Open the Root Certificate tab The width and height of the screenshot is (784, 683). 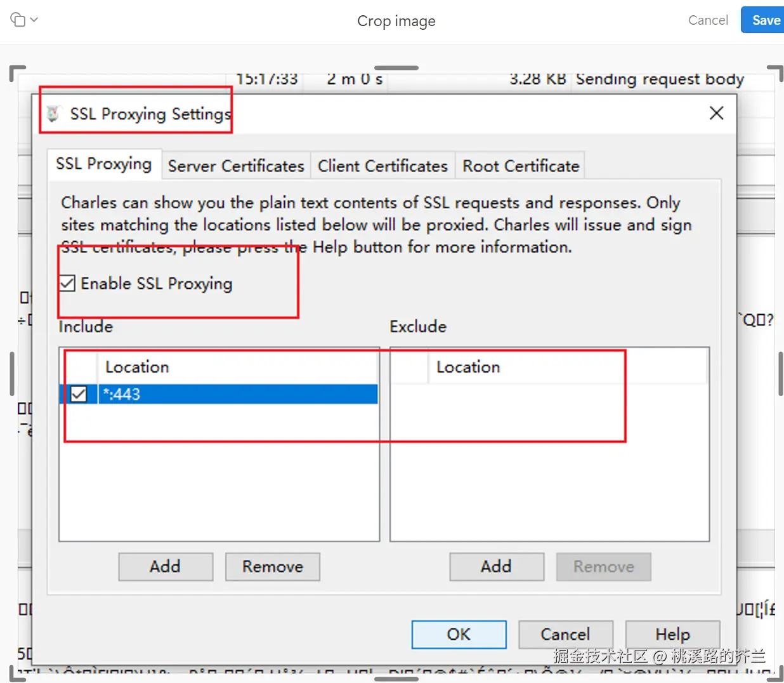tap(521, 166)
